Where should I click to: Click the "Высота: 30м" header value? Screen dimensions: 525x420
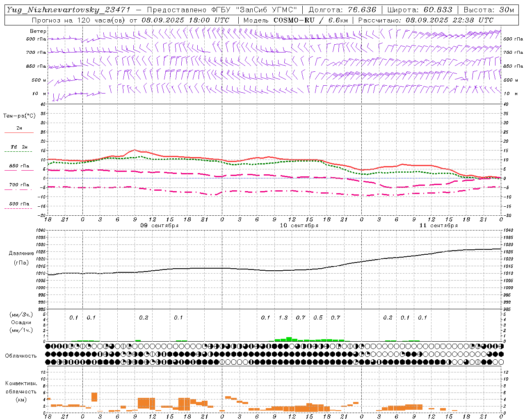point(489,10)
